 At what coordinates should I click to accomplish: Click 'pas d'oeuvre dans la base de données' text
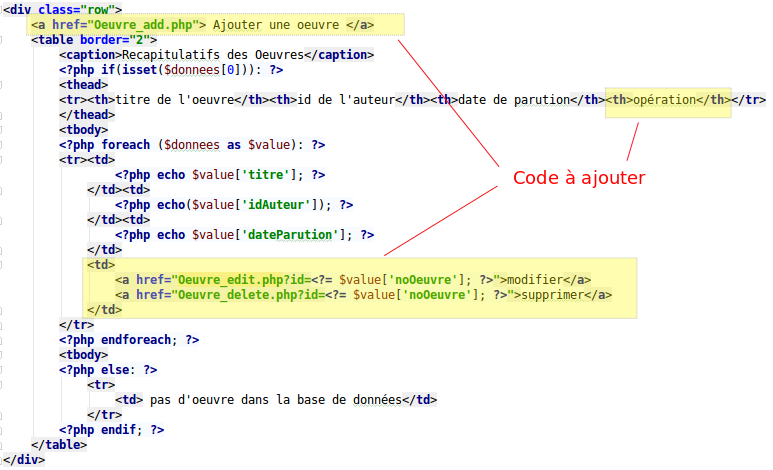tap(276, 399)
